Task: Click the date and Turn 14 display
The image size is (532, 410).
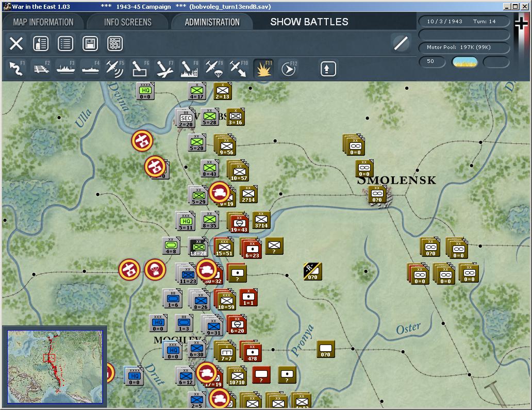Action: [464, 21]
